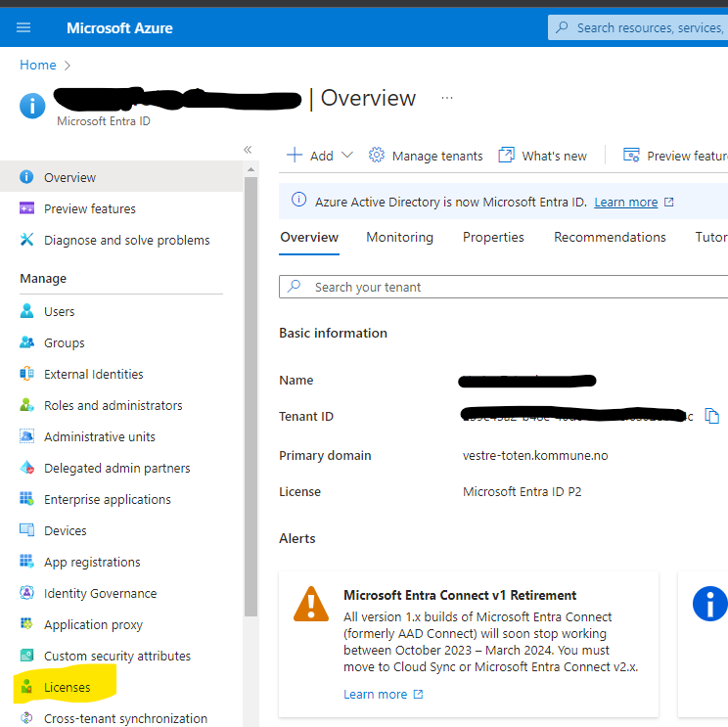The image size is (728, 727).
Task: Click Home breadcrumb link
Action: (38, 65)
